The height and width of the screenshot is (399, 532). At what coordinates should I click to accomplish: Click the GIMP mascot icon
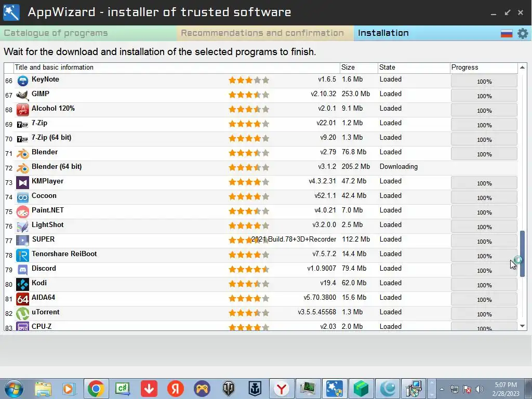[23, 96]
